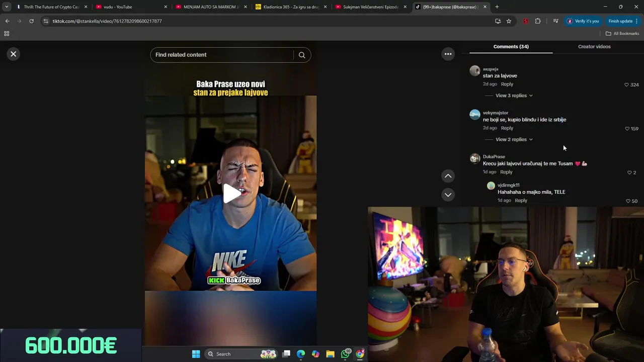644x362 pixels.
Task: Like the 'ne boji se, kupio blindu' comment
Action: click(x=627, y=129)
